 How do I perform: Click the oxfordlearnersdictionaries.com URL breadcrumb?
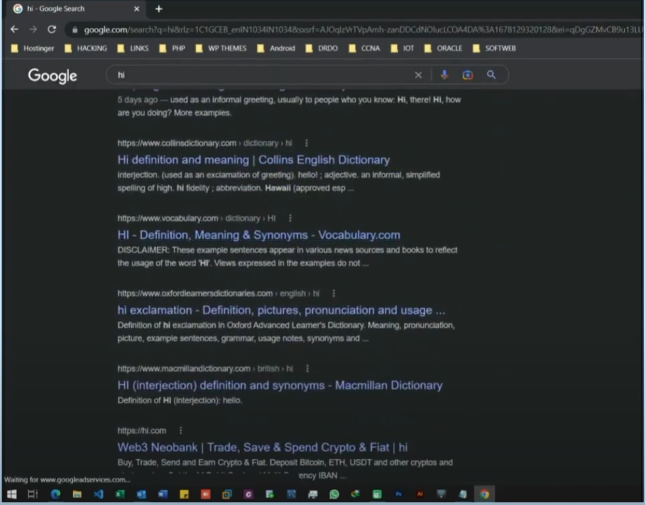218,293
